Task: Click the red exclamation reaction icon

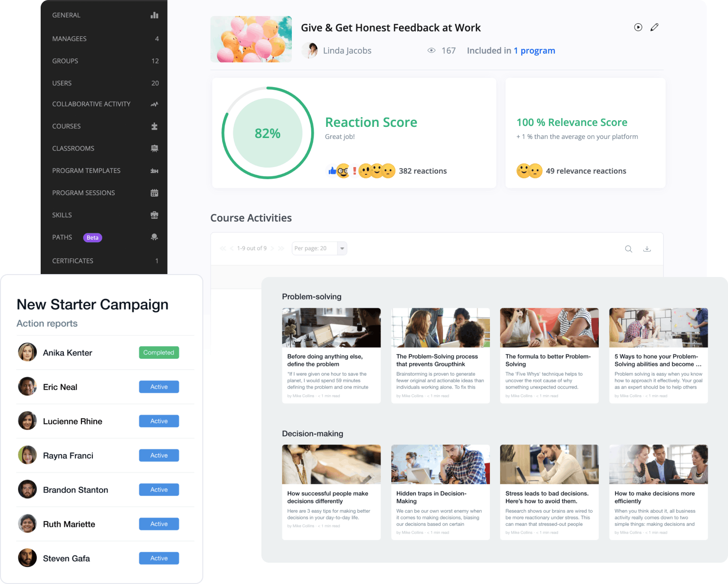Action: pos(355,171)
